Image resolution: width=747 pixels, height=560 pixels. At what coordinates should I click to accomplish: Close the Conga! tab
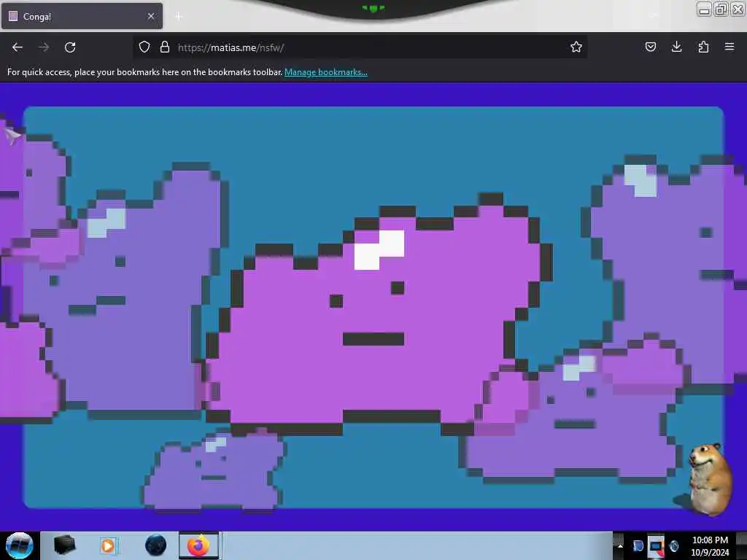point(151,16)
